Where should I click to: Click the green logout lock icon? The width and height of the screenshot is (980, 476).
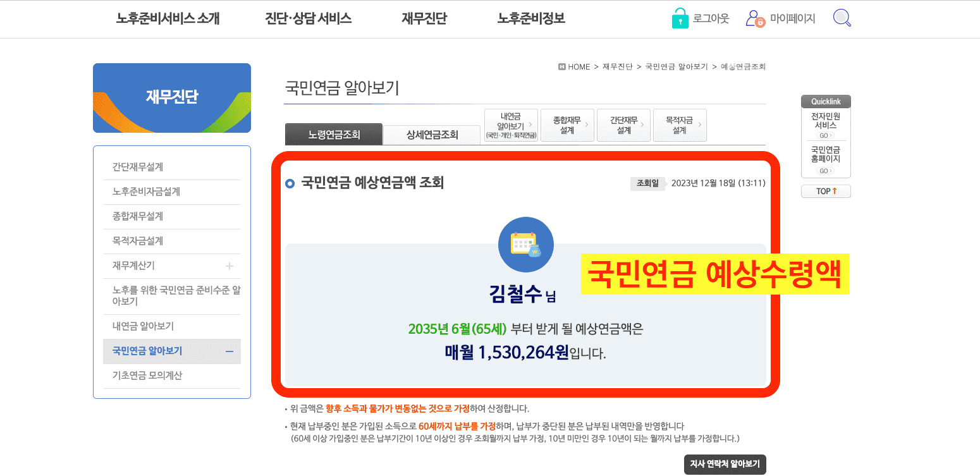click(x=680, y=18)
